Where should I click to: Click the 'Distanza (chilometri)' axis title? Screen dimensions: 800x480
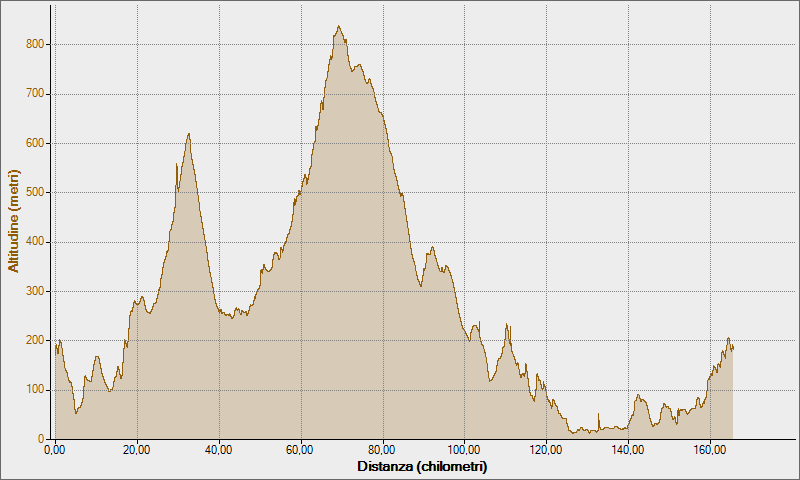tap(422, 466)
